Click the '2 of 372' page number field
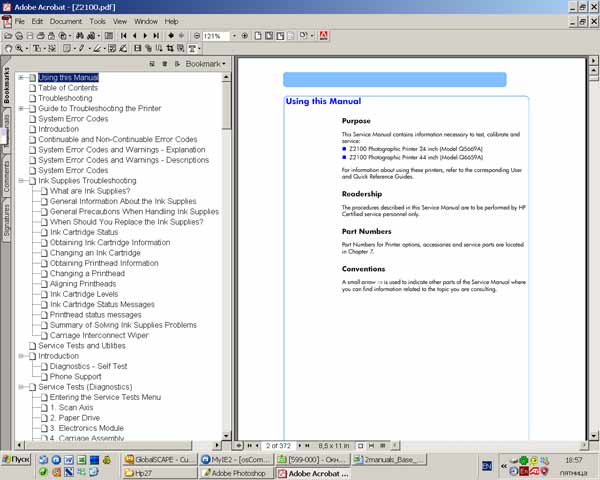Screen dimensions: 600x480 [x=279, y=446]
